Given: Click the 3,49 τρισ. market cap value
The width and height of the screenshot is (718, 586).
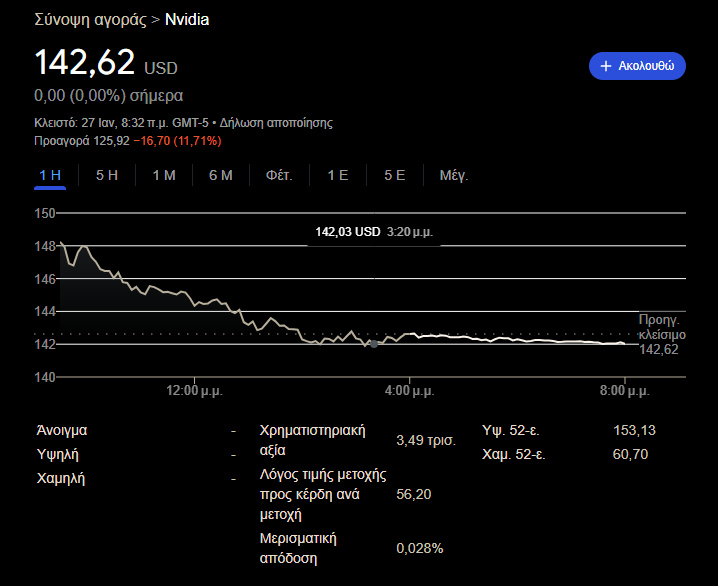Looking at the screenshot, I should [426, 440].
